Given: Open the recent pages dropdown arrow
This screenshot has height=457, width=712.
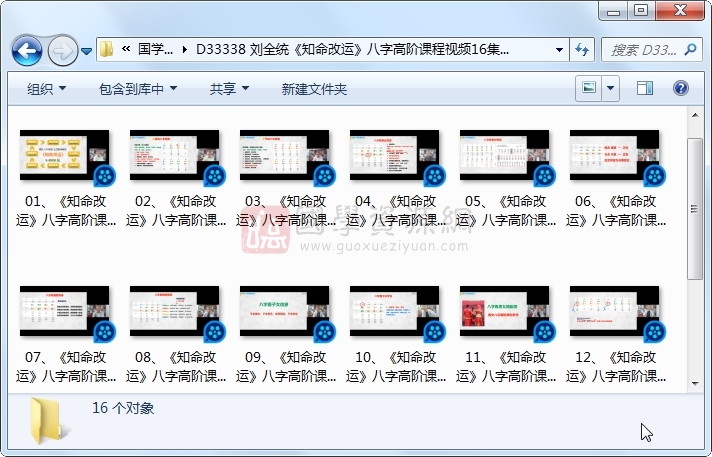Looking at the screenshot, I should [86, 51].
